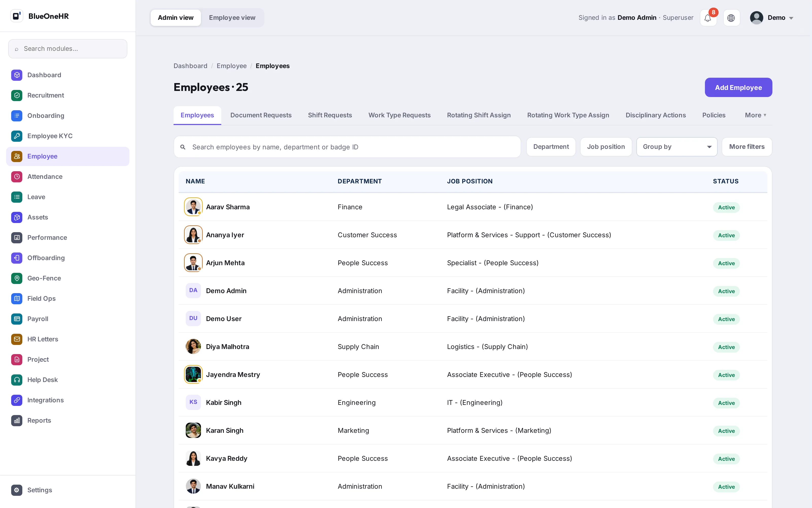Select Disciplinary Actions tab
Screen dimensions: 812x508
click(x=655, y=115)
